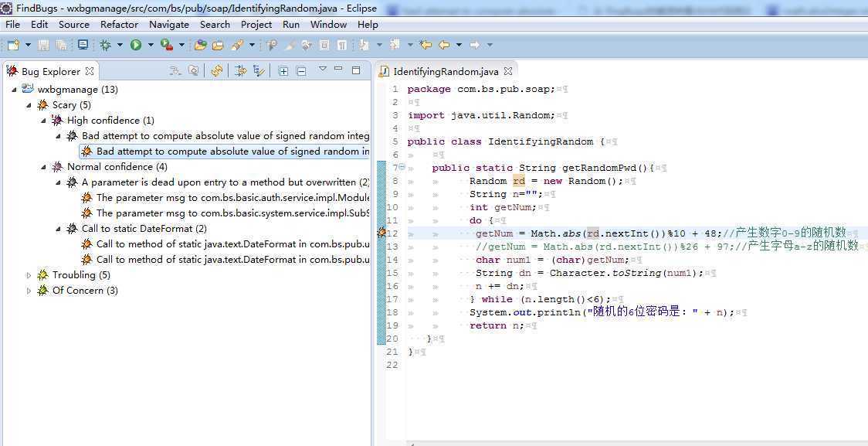This screenshot has width=868, height=446.
Task: Close the Bug Explorer view
Action: click(x=89, y=71)
